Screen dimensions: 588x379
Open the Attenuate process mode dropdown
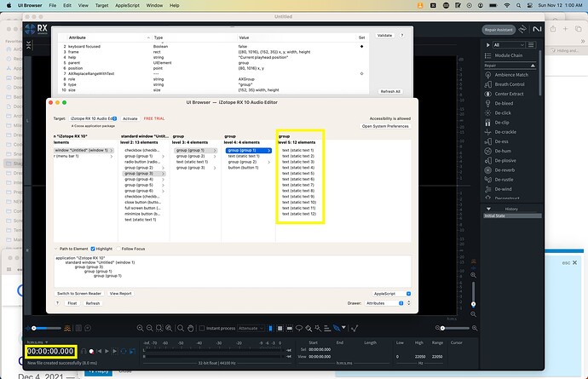(x=251, y=329)
